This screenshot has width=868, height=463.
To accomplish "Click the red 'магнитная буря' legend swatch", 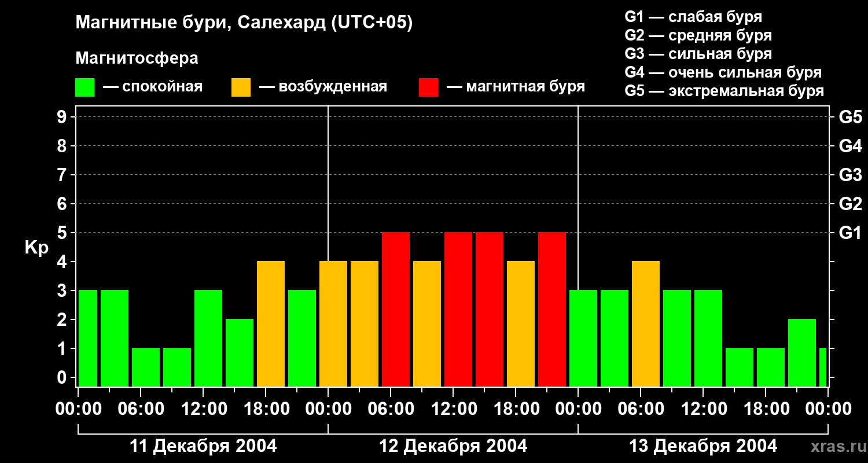I will click(429, 87).
